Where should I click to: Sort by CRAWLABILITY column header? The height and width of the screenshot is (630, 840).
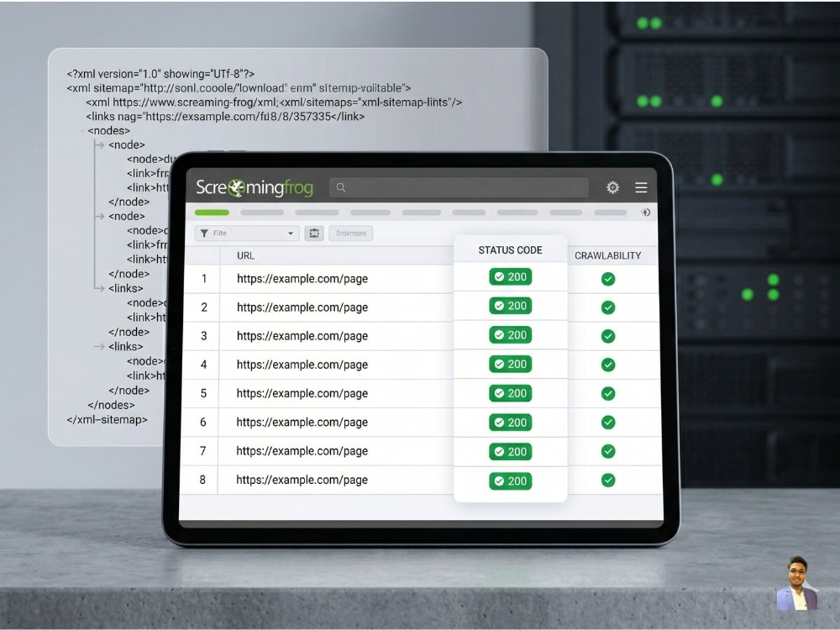coord(607,255)
